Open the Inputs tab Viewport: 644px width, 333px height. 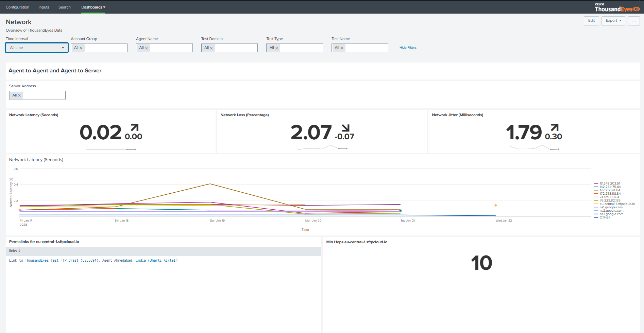44,7
